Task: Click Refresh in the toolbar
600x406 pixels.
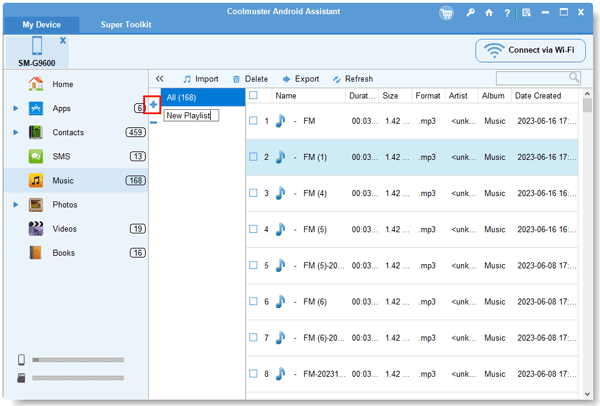Action: tap(353, 79)
